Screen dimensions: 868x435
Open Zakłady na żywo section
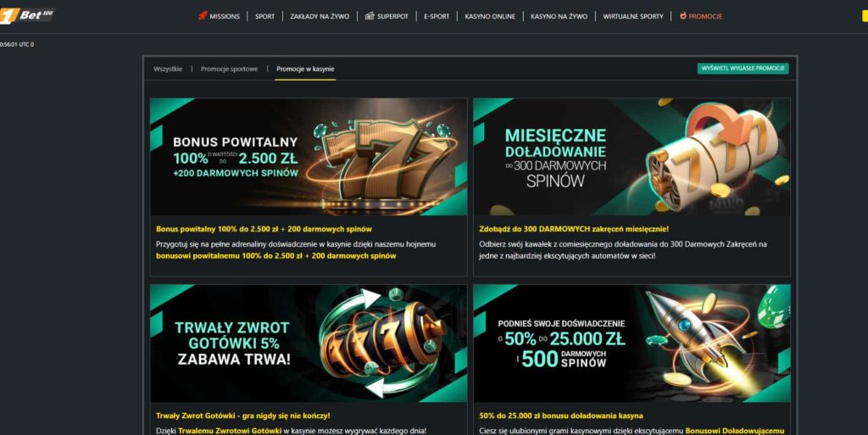320,17
